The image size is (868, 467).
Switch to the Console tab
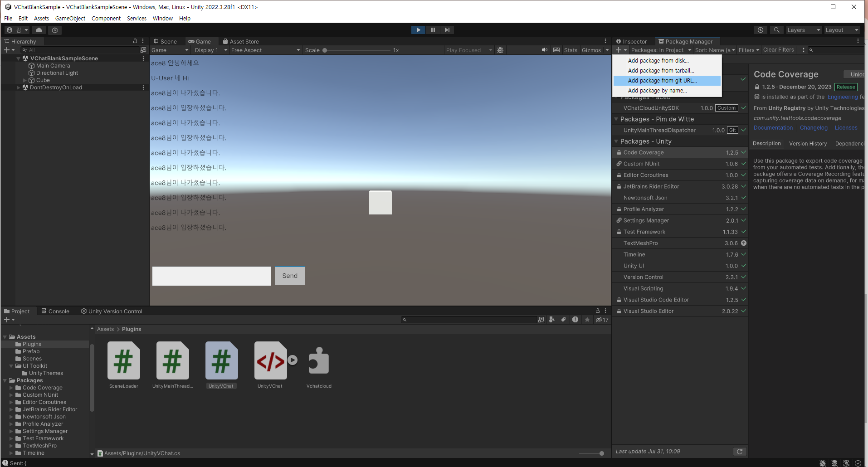pyautogui.click(x=55, y=311)
